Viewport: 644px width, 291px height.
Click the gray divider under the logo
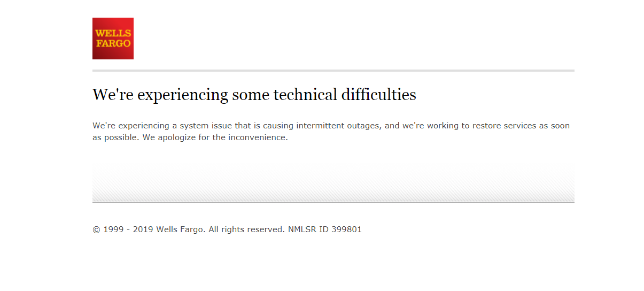point(333,71)
